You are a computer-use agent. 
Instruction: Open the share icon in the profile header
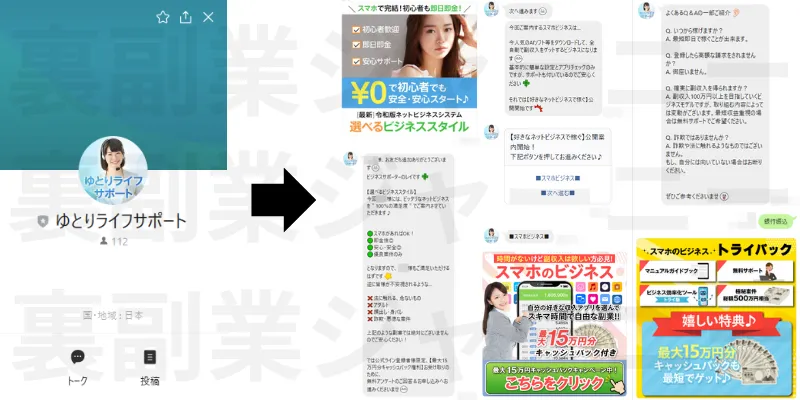pyautogui.click(x=186, y=17)
